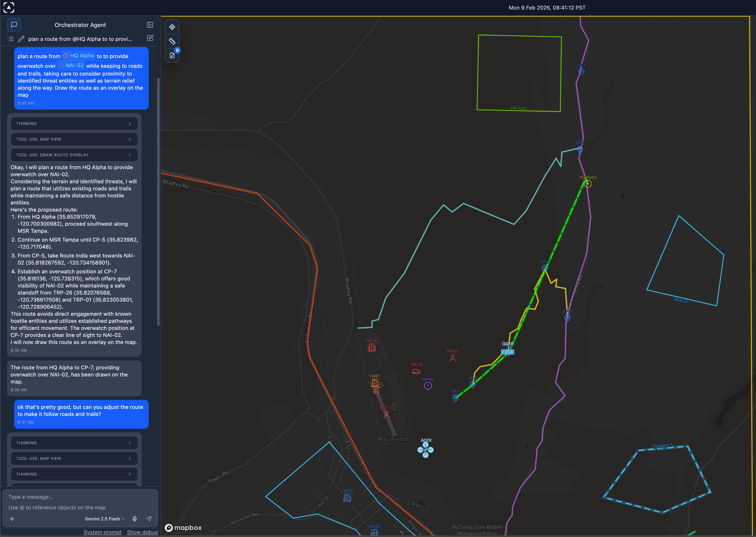Viewport: 756px width, 537px height.
Task: Click the Mapbox attribution logo
Action: pyautogui.click(x=183, y=528)
